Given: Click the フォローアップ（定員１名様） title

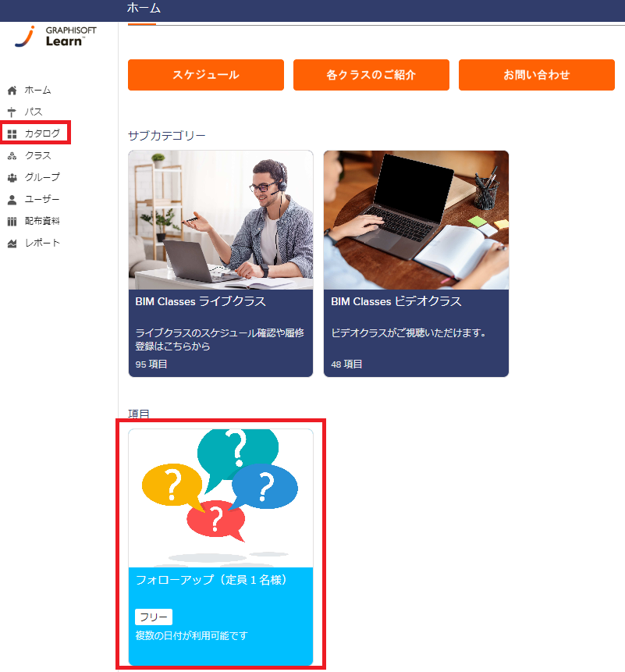Looking at the screenshot, I should (x=211, y=580).
